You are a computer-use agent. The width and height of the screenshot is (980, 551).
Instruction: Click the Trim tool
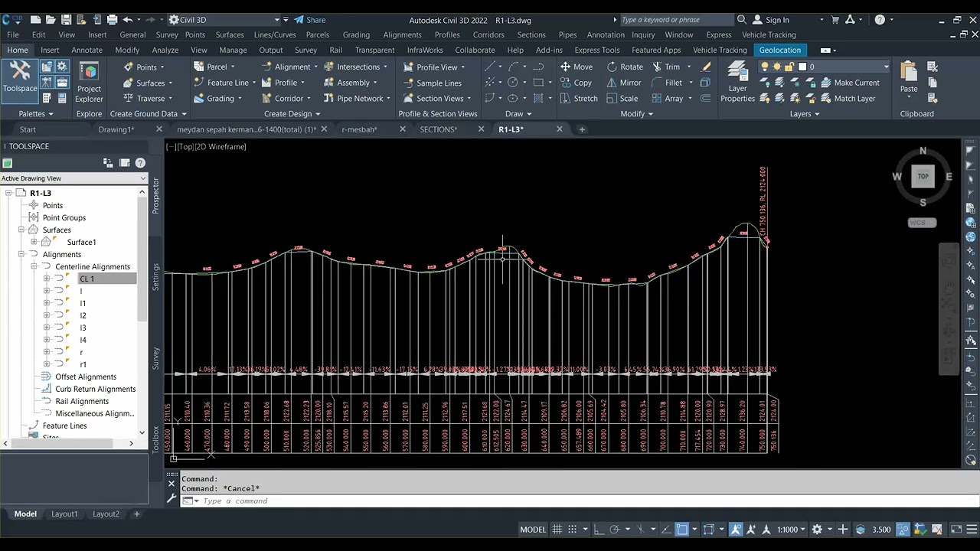click(666, 67)
